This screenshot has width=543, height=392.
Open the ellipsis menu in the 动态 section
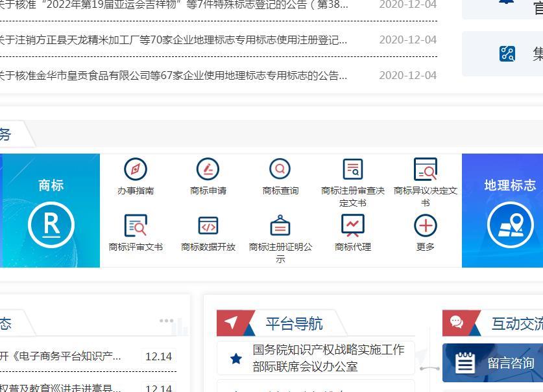(x=167, y=320)
